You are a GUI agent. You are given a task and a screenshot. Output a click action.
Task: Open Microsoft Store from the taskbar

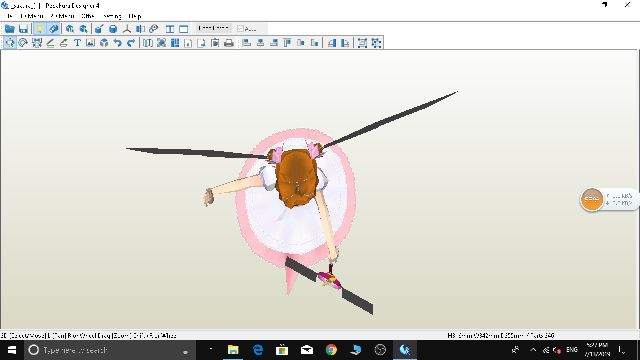[x=282, y=350]
